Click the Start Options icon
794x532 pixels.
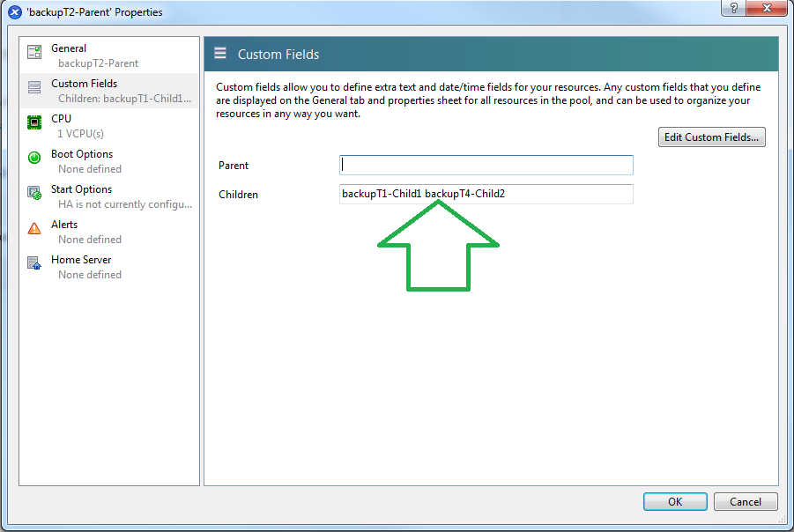click(33, 193)
